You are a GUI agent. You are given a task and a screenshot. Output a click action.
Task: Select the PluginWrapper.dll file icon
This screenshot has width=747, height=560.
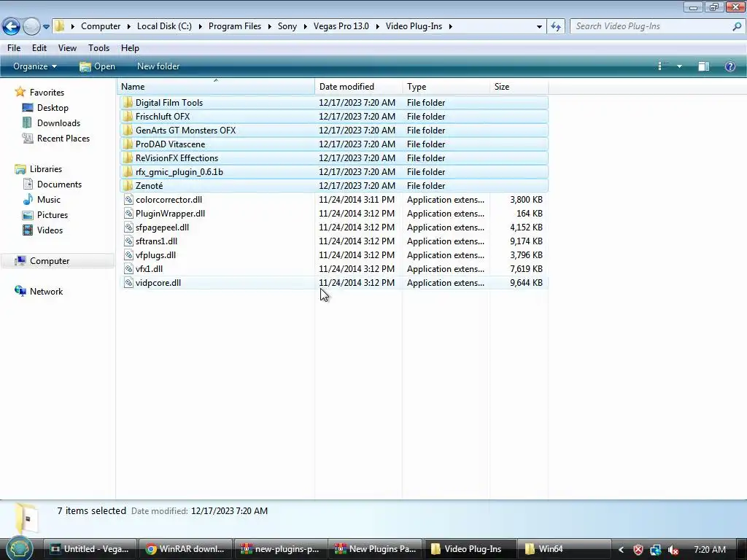pyautogui.click(x=128, y=214)
